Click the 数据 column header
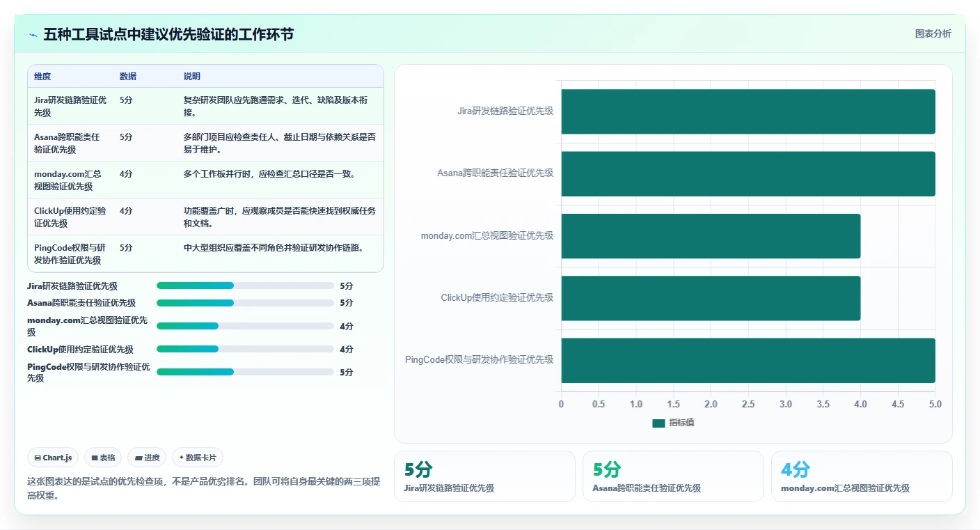 [128, 77]
